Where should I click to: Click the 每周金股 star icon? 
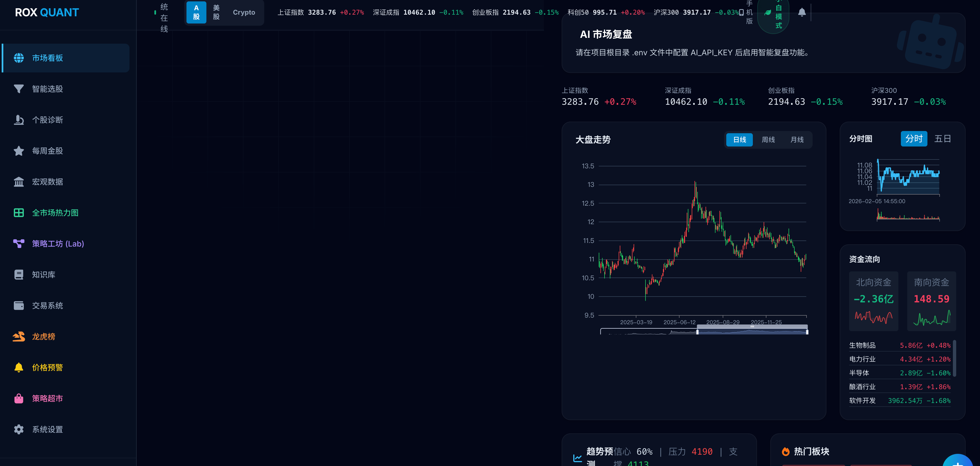[x=19, y=151]
